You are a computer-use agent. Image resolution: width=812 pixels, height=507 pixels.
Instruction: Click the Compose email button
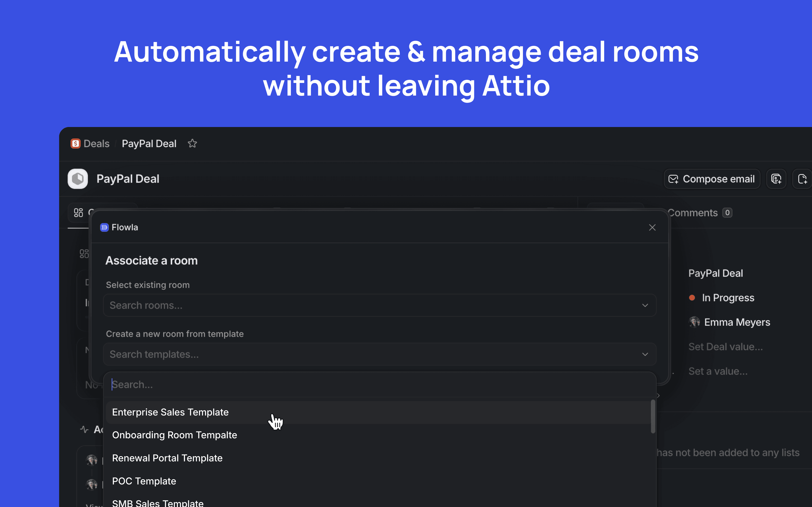[712, 179]
